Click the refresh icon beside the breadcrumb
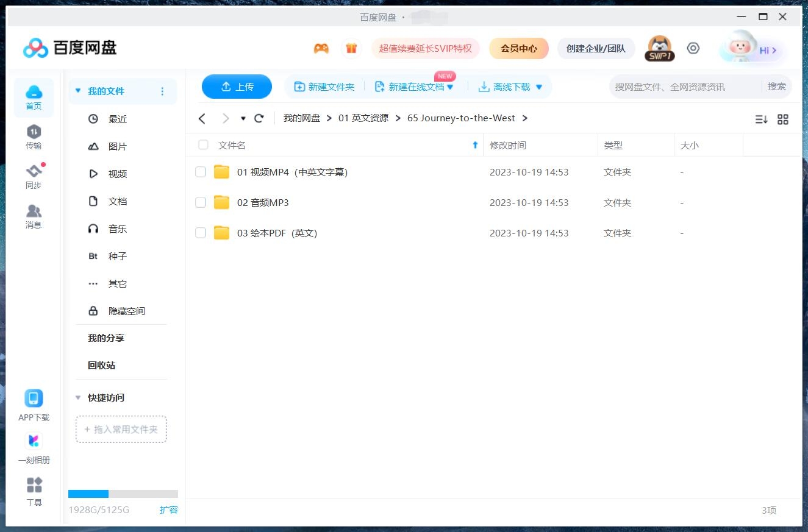Viewport: 808px width, 532px height. point(259,118)
